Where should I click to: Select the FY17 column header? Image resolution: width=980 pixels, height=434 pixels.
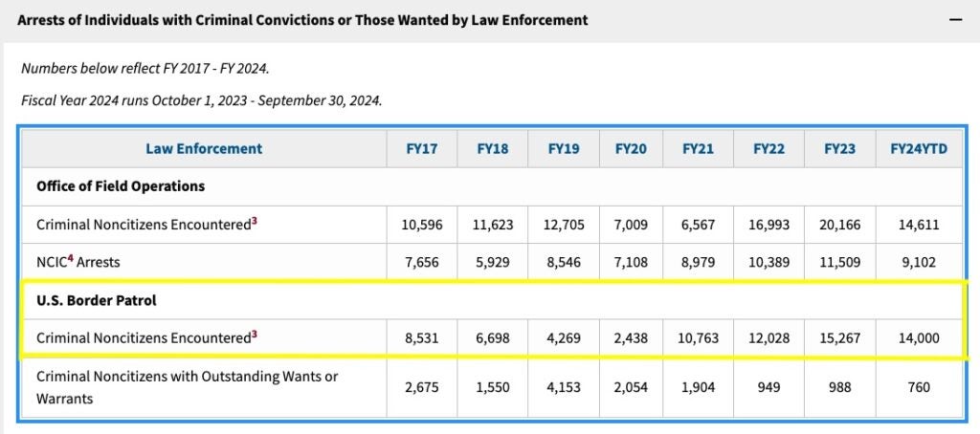[422, 148]
